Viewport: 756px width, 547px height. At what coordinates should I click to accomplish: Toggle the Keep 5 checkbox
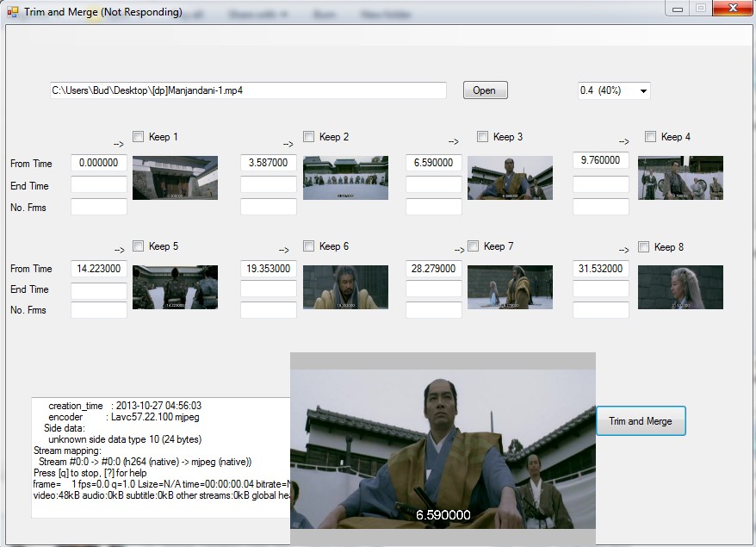pyautogui.click(x=139, y=246)
